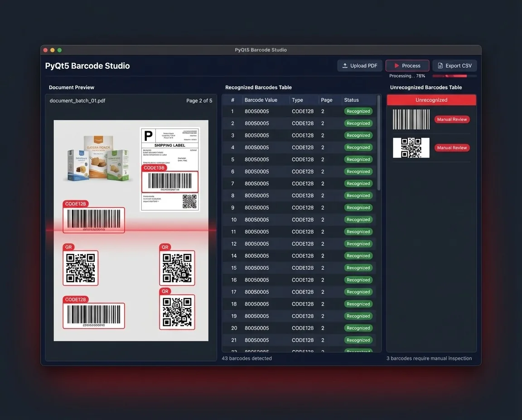Click the Unrecognized Barcodes Table heading
Image resolution: width=522 pixels, height=420 pixels.
coord(426,87)
